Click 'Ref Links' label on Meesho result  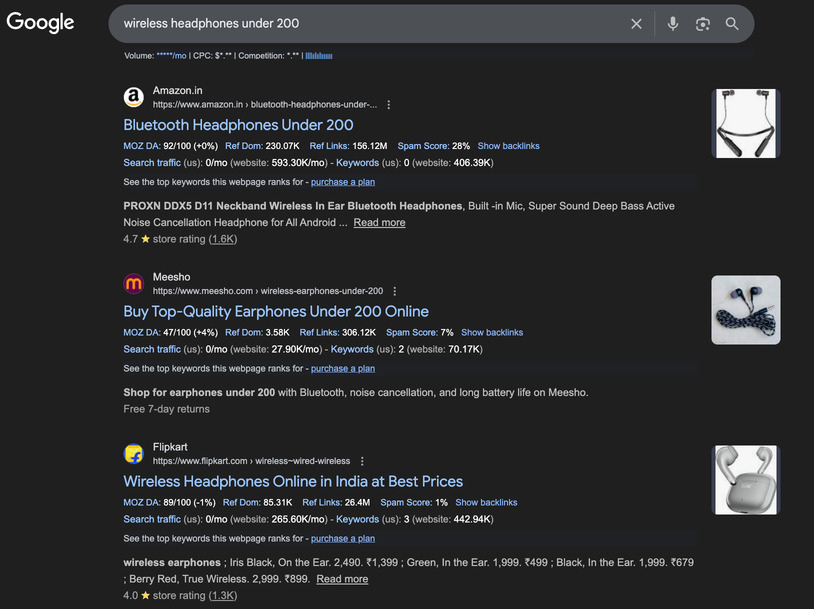(x=319, y=332)
